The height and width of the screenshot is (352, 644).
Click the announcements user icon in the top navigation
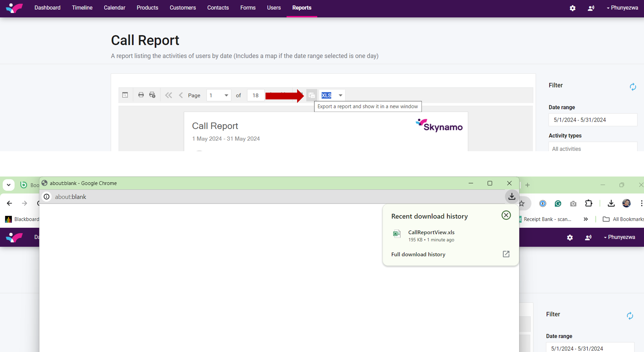591,8
